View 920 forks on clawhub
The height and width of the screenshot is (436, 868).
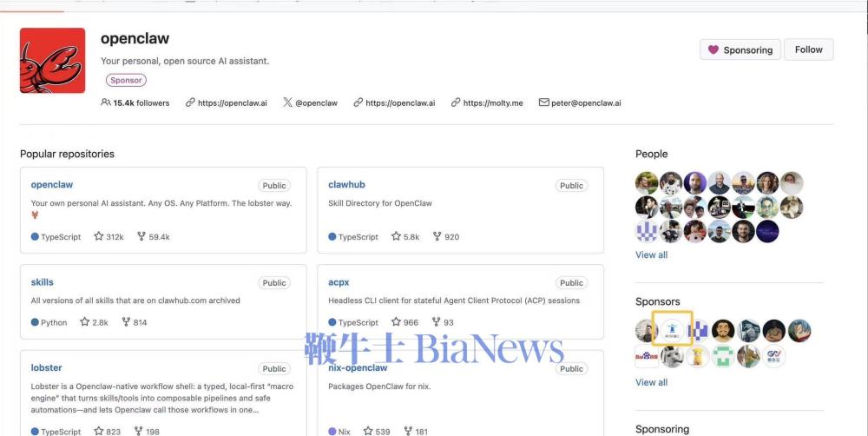coord(446,236)
